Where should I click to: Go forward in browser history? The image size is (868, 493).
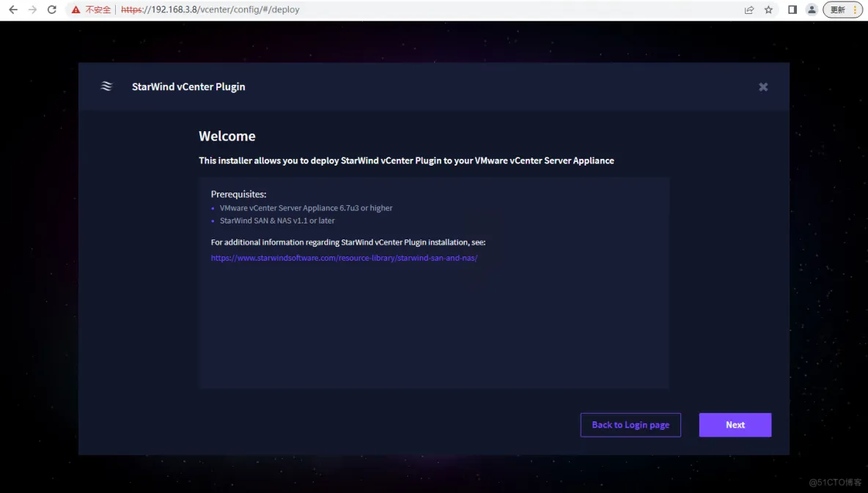click(33, 10)
